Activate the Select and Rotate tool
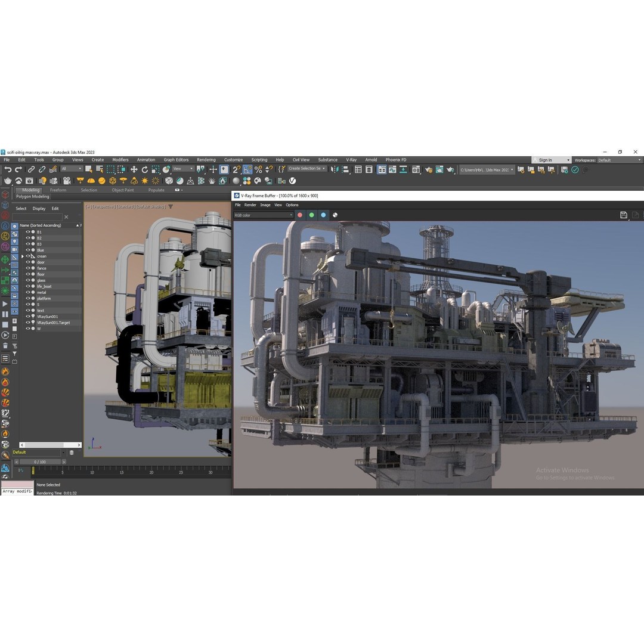This screenshot has width=644, height=644. [145, 170]
